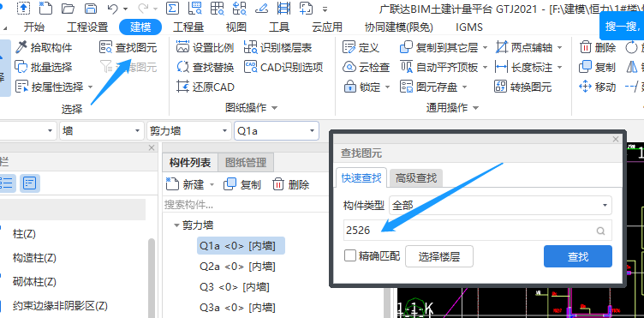Select 构造柱(Z) in navigation panel
The image size is (644, 318).
(x=34, y=258)
